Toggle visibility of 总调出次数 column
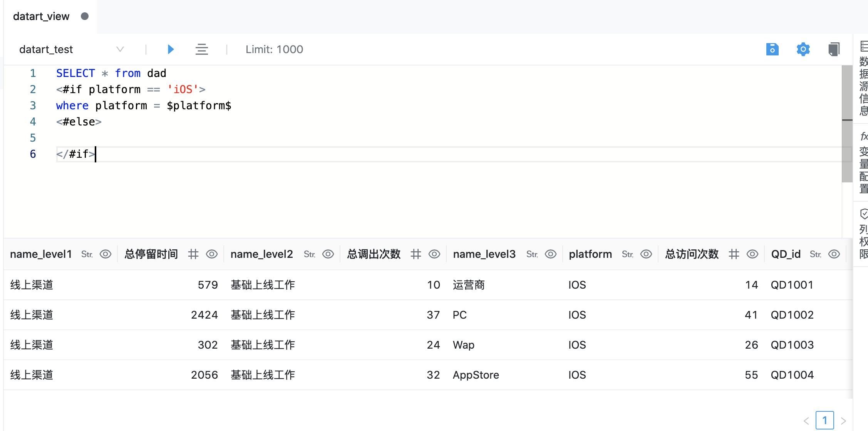 (434, 254)
